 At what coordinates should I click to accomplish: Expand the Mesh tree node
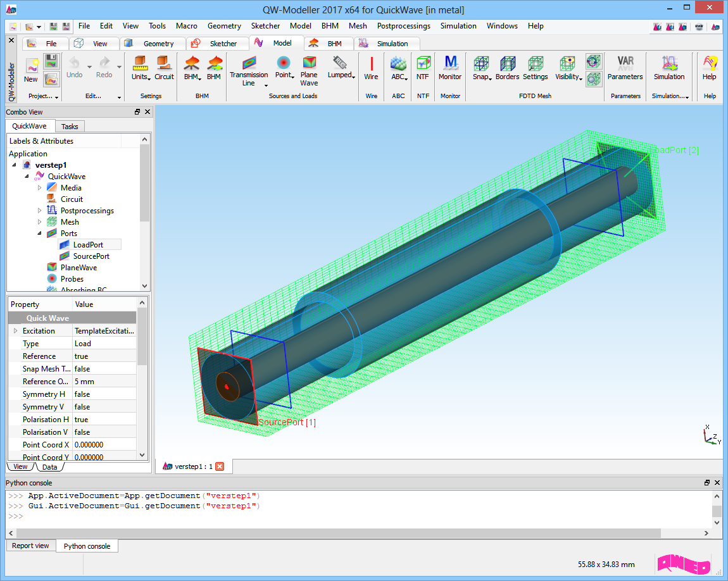39,222
